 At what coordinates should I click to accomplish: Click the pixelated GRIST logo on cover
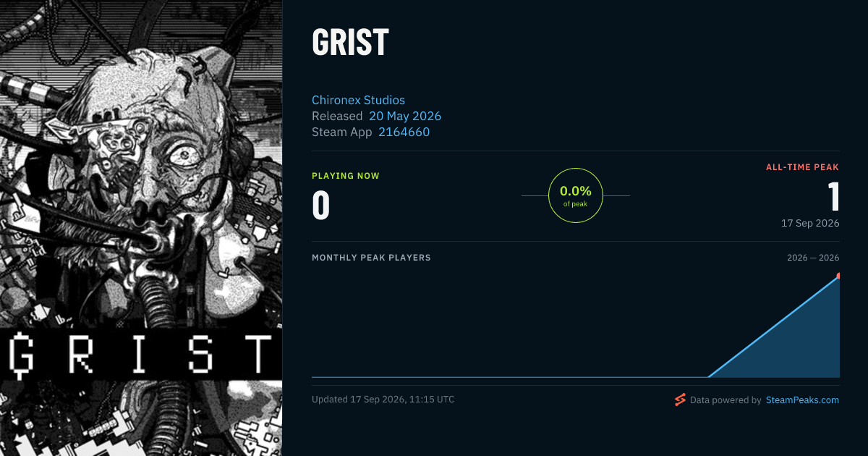pos(141,354)
